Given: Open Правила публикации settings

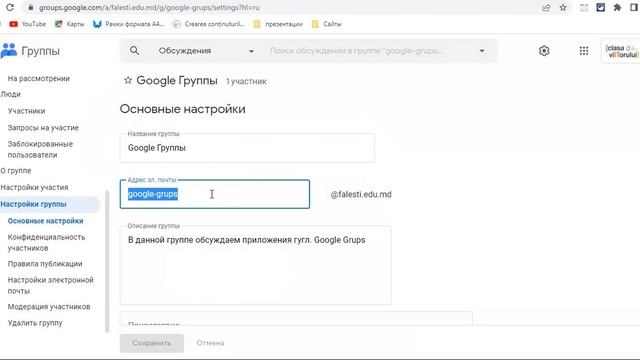Looking at the screenshot, I should (x=45, y=264).
